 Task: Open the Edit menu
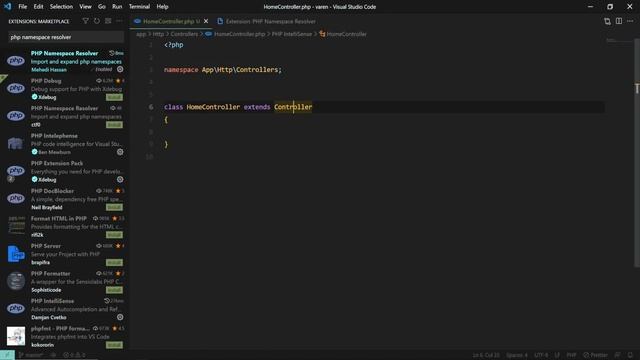pyautogui.click(x=38, y=7)
